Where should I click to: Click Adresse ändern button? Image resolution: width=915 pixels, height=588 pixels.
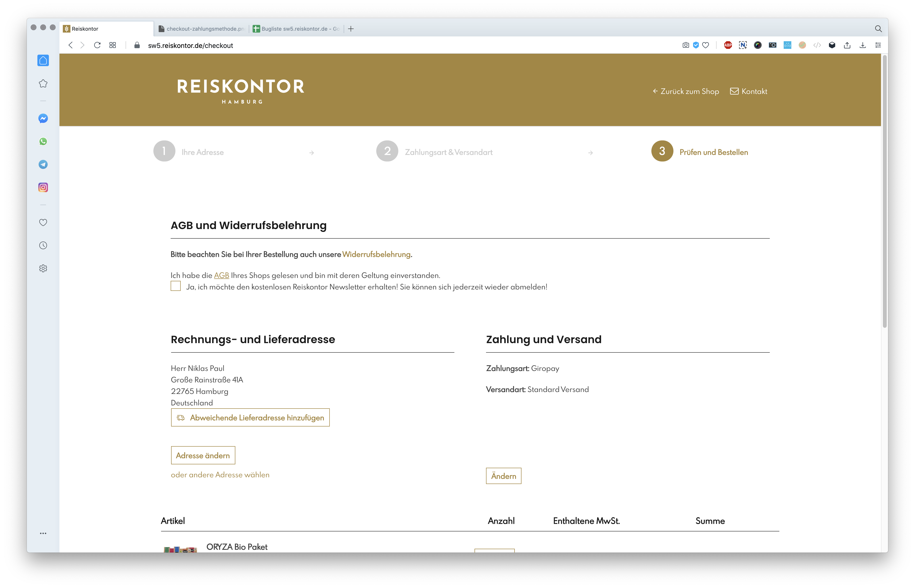pos(203,455)
